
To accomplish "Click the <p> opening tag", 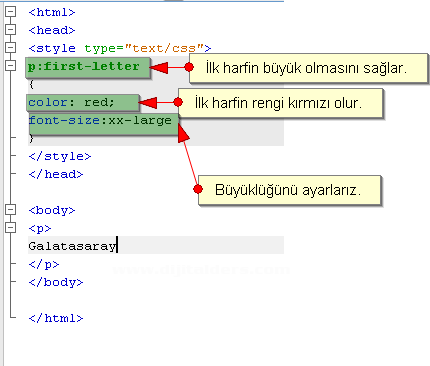I will 40,229.
